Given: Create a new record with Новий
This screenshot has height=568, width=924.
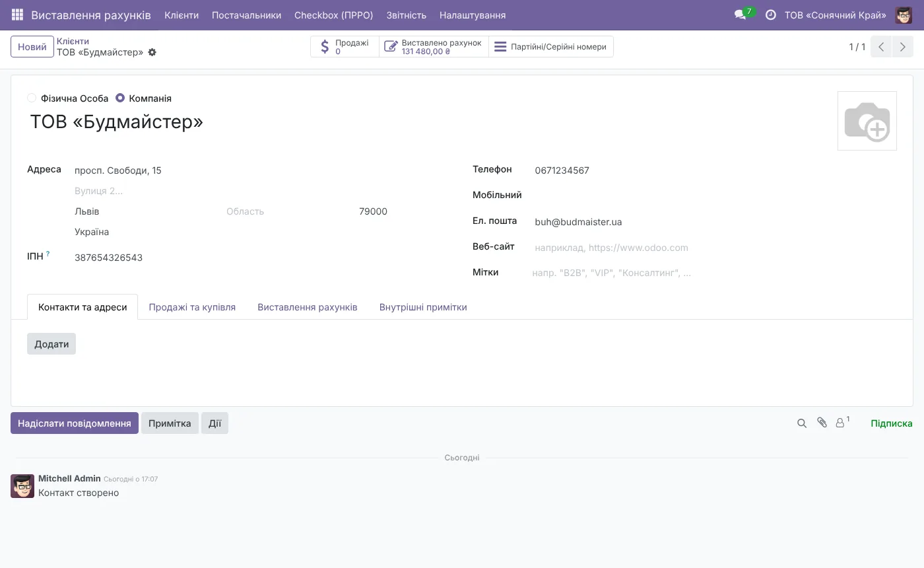Looking at the screenshot, I should [x=32, y=47].
